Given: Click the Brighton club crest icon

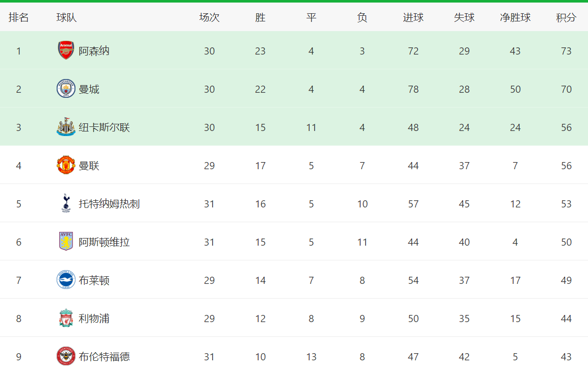Looking at the screenshot, I should pyautogui.click(x=66, y=280).
